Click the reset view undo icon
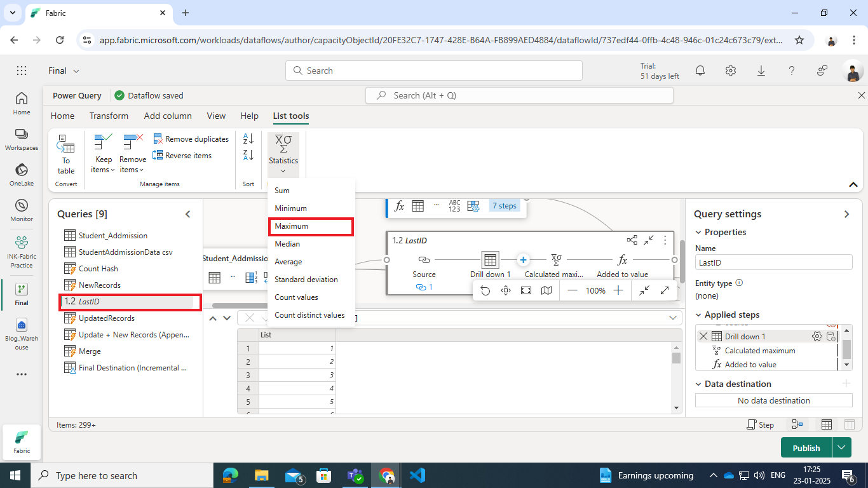Viewport: 868px width, 488px height. tap(485, 290)
